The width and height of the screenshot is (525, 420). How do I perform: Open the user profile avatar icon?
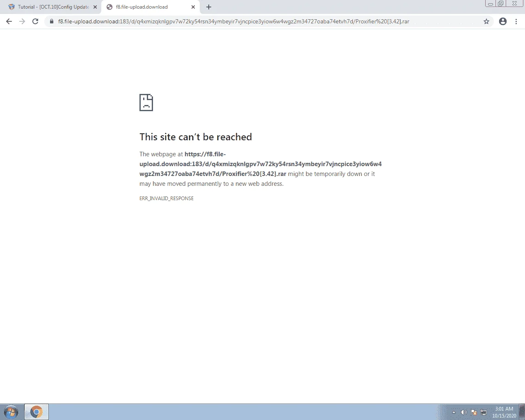(503, 21)
